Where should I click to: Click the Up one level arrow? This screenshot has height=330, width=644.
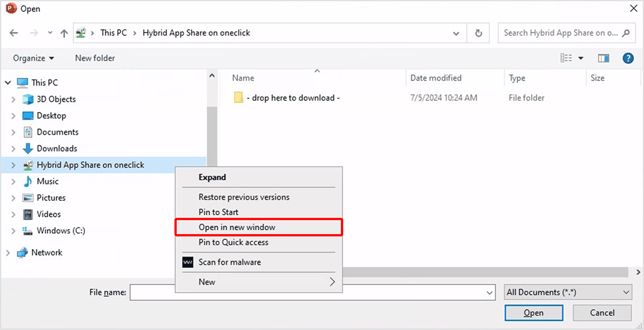pyautogui.click(x=64, y=33)
